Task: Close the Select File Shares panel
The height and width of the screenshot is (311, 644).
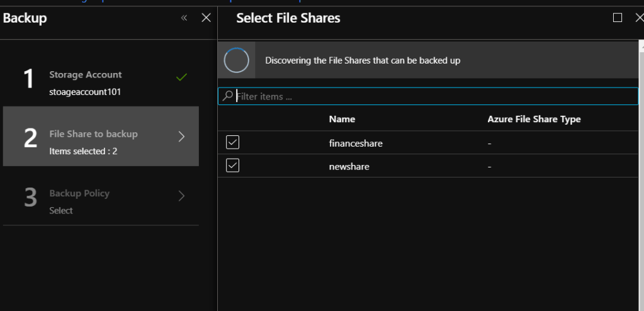Action: [x=639, y=18]
